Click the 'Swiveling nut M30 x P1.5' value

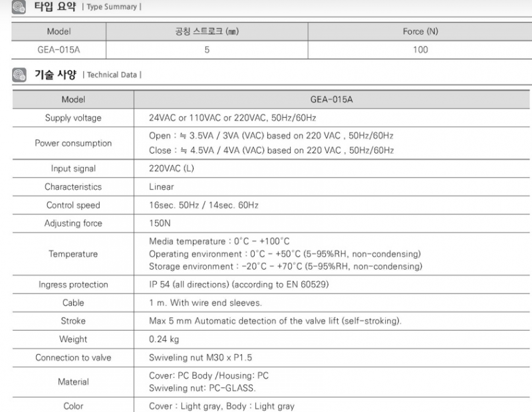(201, 357)
